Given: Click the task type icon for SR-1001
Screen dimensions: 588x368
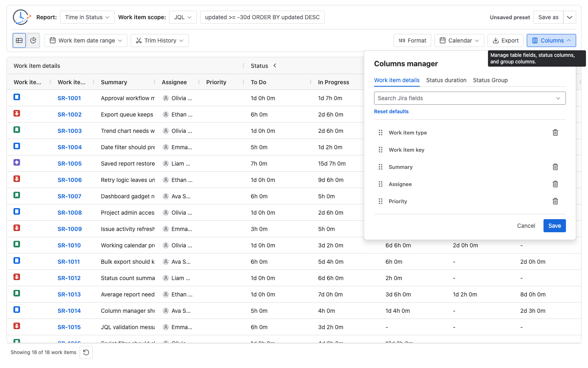Looking at the screenshot, I should [x=17, y=97].
